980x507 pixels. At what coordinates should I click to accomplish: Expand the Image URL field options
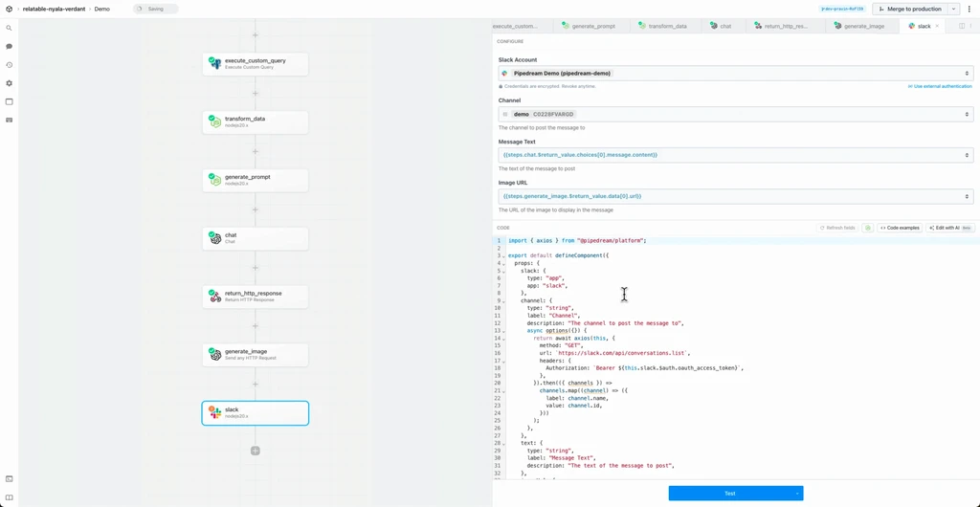pos(967,196)
